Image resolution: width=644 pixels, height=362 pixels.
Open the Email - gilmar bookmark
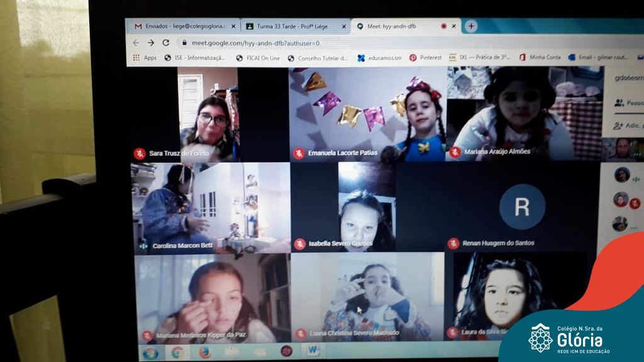pos(598,57)
